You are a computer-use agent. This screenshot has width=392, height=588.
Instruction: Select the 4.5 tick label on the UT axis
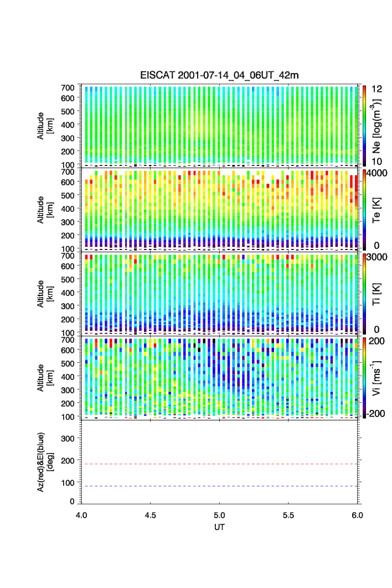pyautogui.click(x=151, y=514)
